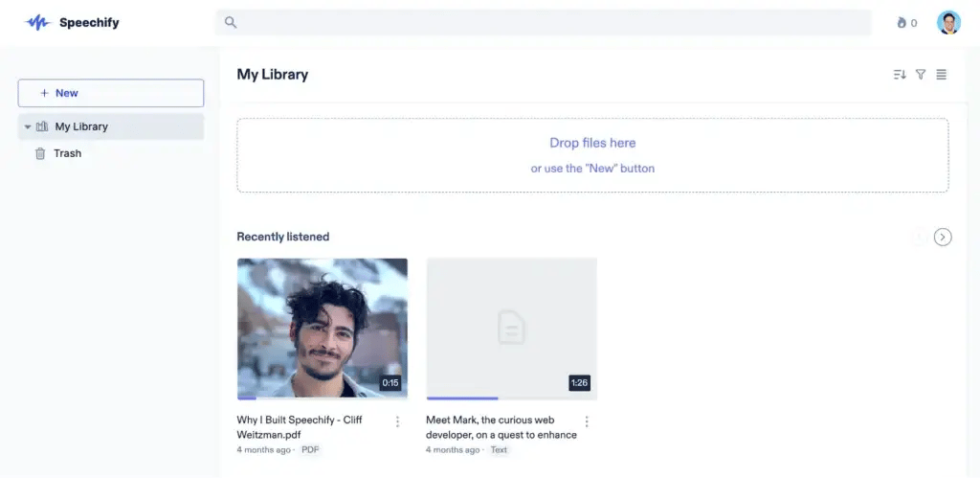Open options menu for Meet Mark text
The width and height of the screenshot is (980, 478).
click(x=587, y=421)
